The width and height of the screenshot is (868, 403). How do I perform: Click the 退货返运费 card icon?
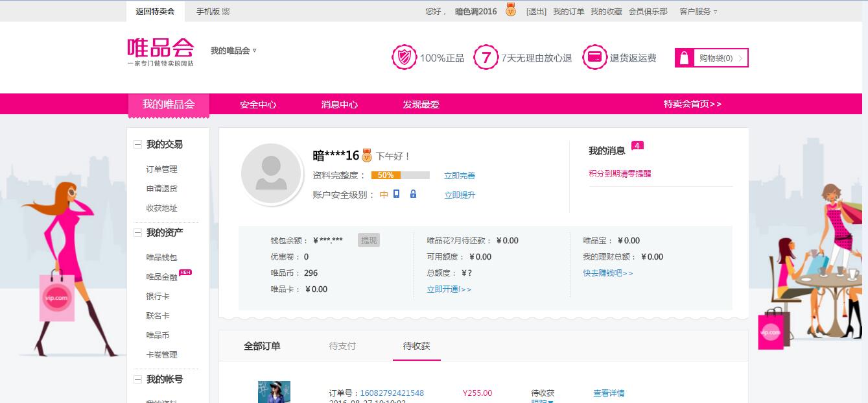coord(594,58)
